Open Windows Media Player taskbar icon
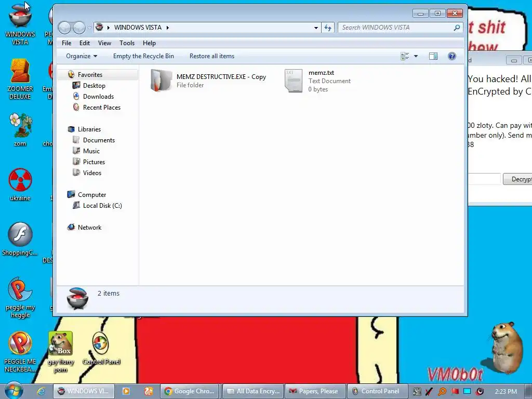The width and height of the screenshot is (532, 399). (x=126, y=391)
